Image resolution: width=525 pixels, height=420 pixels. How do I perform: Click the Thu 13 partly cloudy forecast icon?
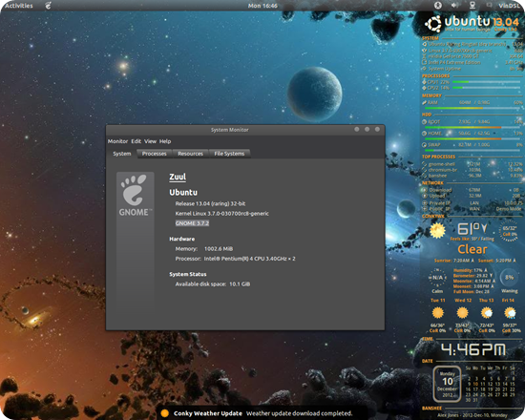[x=486, y=313]
